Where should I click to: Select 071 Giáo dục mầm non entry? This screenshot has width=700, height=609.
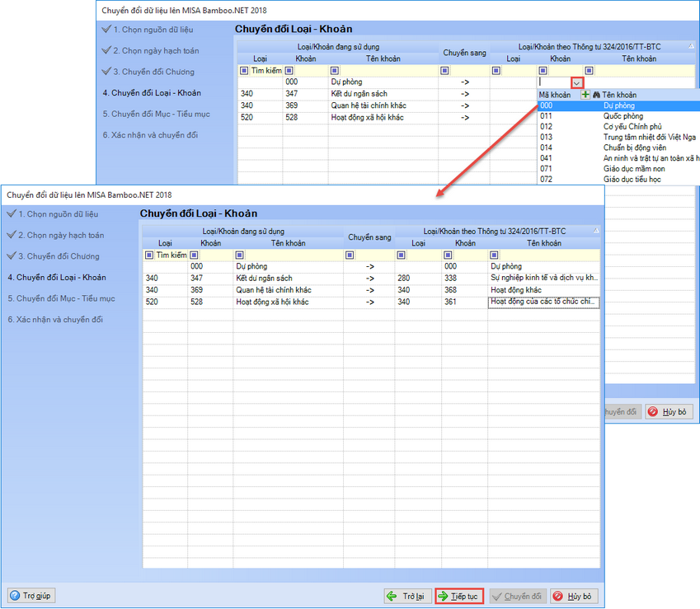tap(618, 169)
